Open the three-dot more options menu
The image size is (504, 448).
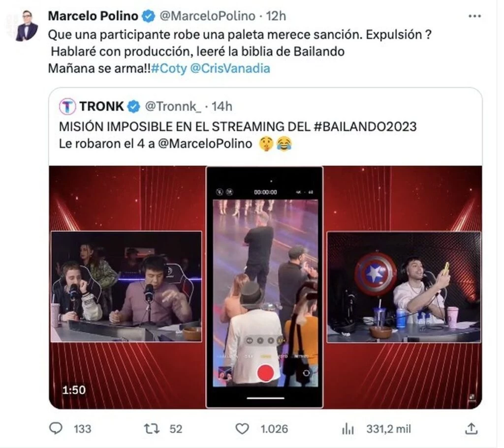pyautogui.click(x=474, y=16)
